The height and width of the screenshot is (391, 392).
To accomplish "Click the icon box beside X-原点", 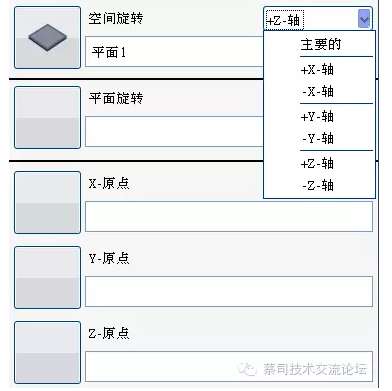I will (x=47, y=202).
